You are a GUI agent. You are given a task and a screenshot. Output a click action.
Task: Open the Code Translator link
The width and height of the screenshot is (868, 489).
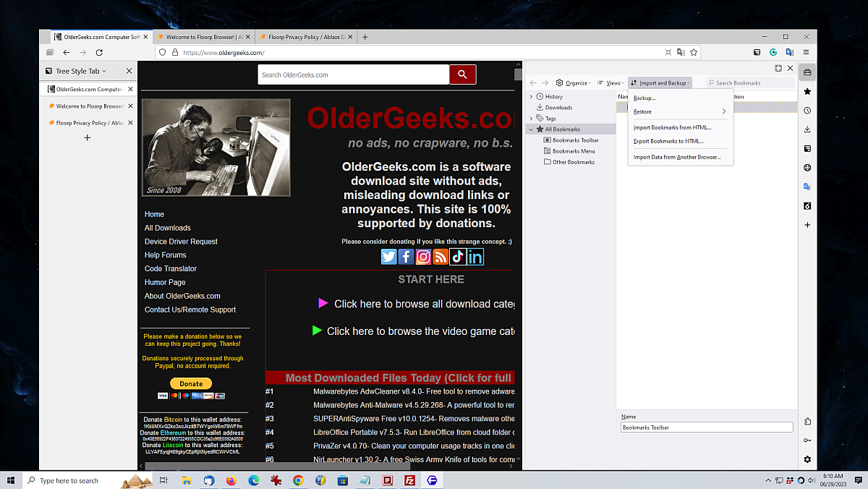tap(171, 268)
